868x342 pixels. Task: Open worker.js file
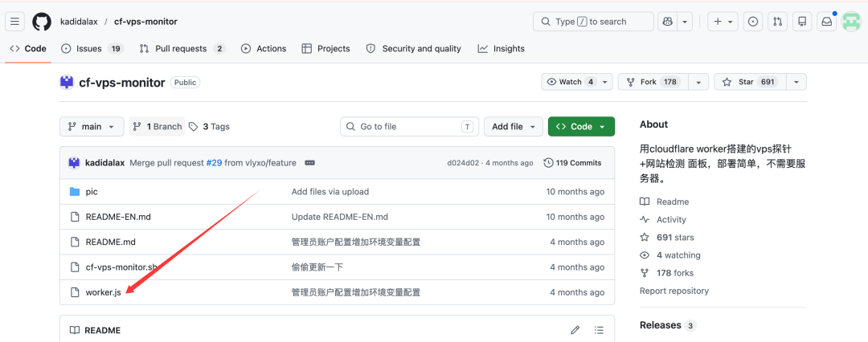coord(103,292)
